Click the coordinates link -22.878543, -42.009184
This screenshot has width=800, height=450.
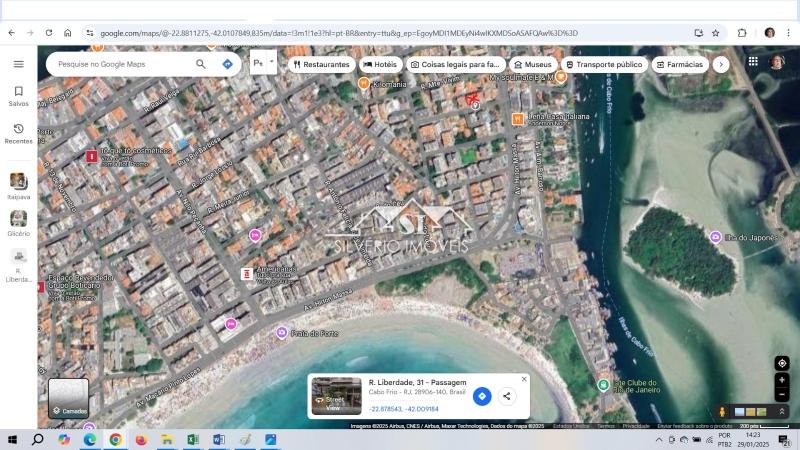tap(404, 409)
